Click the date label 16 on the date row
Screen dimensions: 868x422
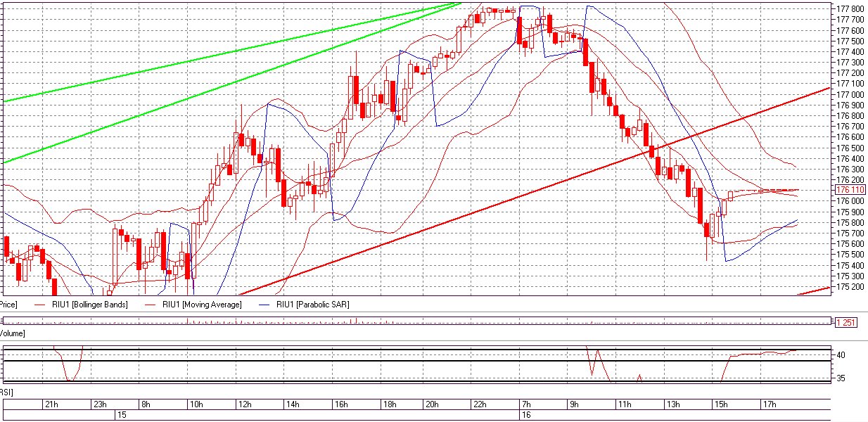click(525, 416)
